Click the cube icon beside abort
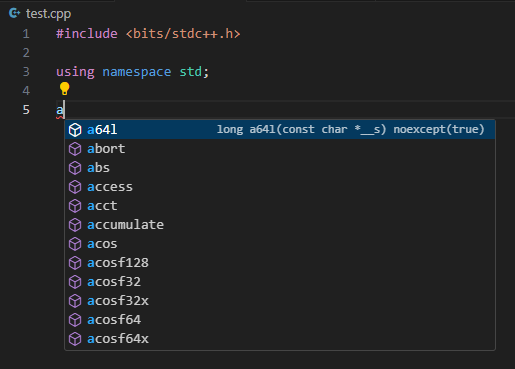Screen dimensions: 515x369 (75, 149)
